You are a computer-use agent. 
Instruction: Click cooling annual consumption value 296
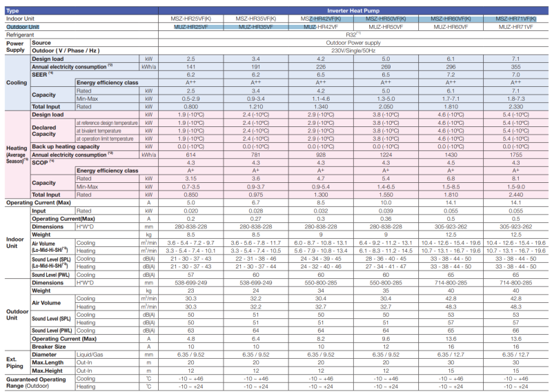click(451, 66)
